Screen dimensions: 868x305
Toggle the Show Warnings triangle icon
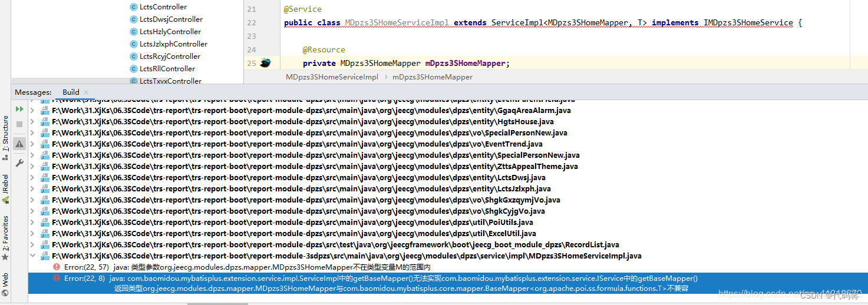[19, 144]
